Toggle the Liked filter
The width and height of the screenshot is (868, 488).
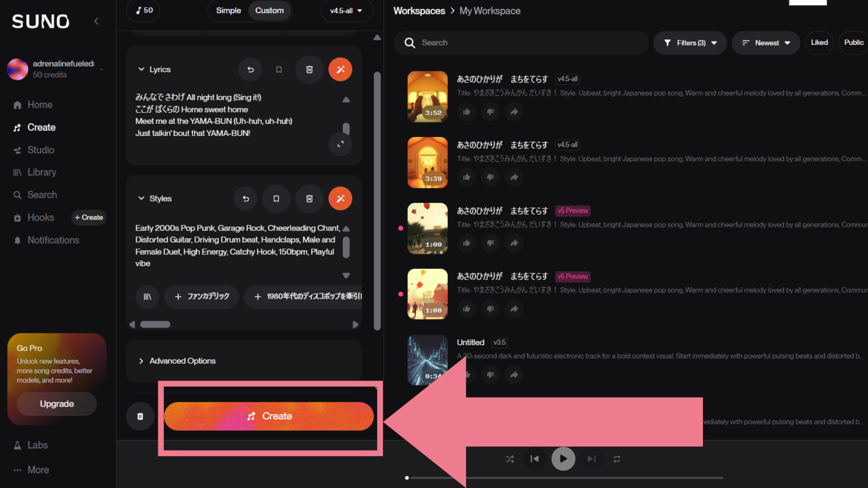819,42
